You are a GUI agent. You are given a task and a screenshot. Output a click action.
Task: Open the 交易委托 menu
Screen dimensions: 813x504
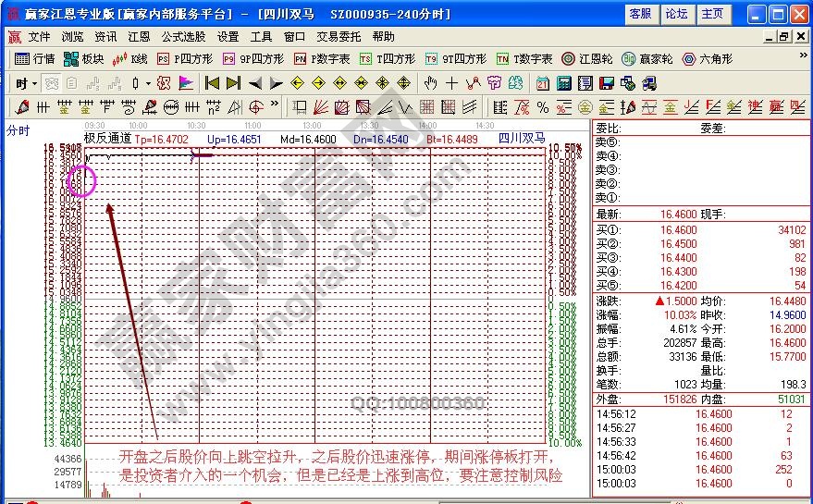pyautogui.click(x=339, y=37)
